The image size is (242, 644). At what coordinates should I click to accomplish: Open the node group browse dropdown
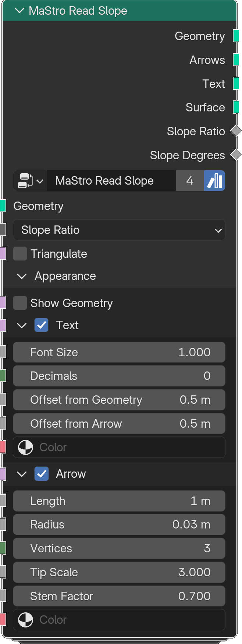(x=30, y=181)
